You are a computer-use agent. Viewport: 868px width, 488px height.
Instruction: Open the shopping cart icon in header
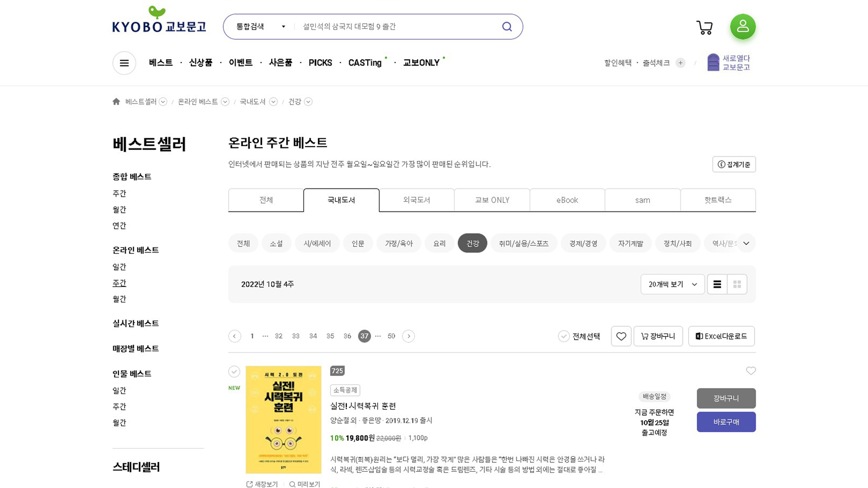pos(704,28)
